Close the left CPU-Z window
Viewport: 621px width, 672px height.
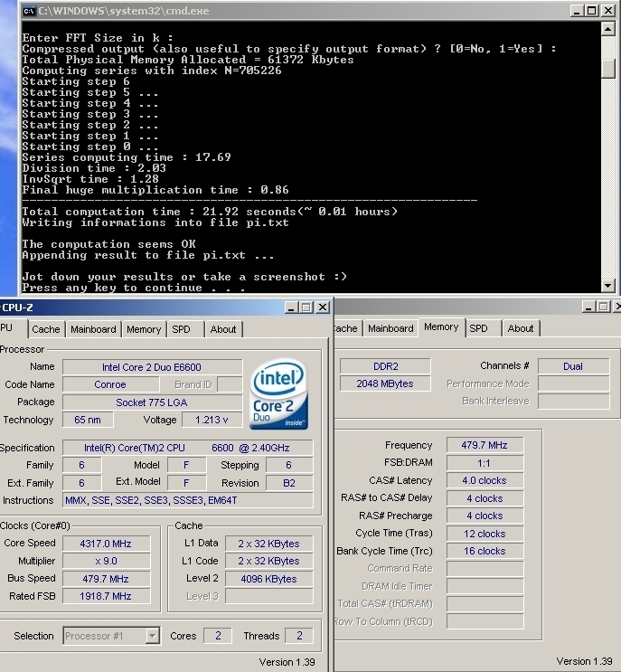coord(323,308)
